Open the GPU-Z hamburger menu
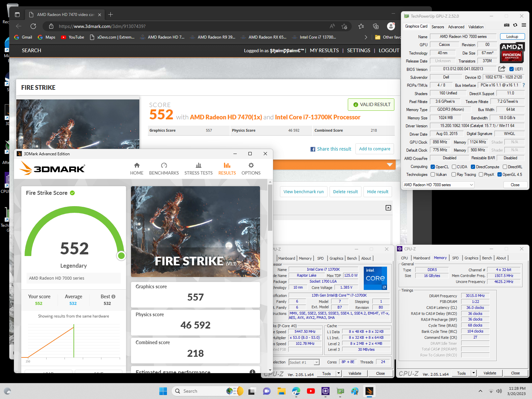 coord(524,25)
